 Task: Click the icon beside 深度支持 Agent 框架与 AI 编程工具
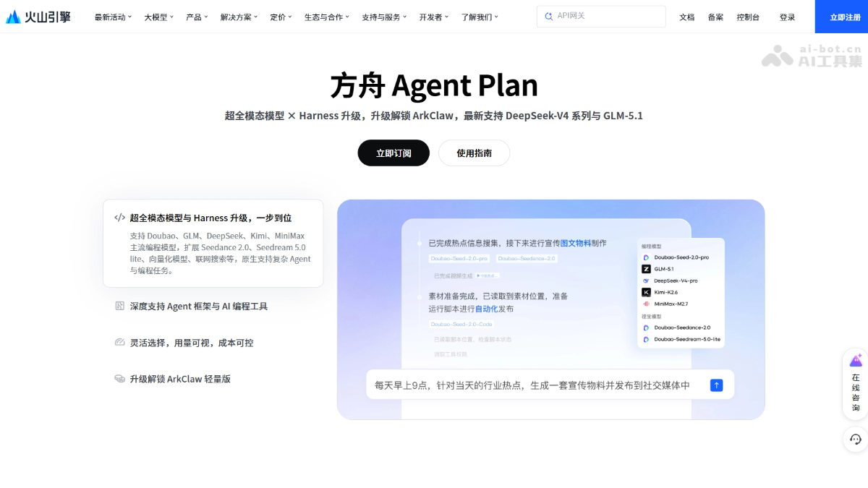(x=120, y=306)
